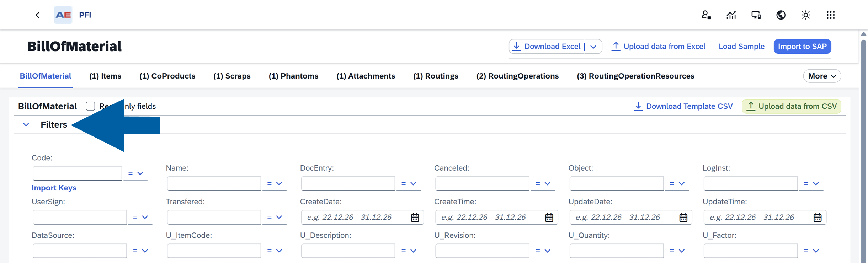Click the Name filter input field
The width and height of the screenshot is (868, 263).
coord(214,184)
